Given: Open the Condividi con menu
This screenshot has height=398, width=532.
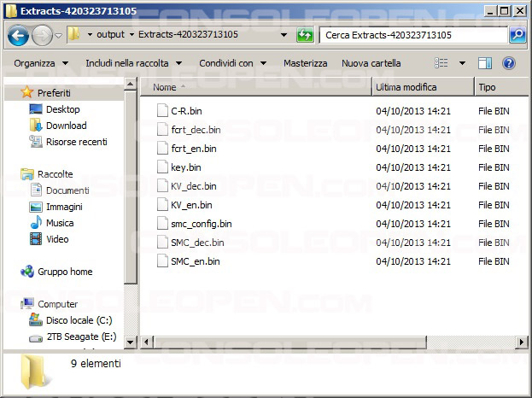Looking at the screenshot, I should click(232, 63).
